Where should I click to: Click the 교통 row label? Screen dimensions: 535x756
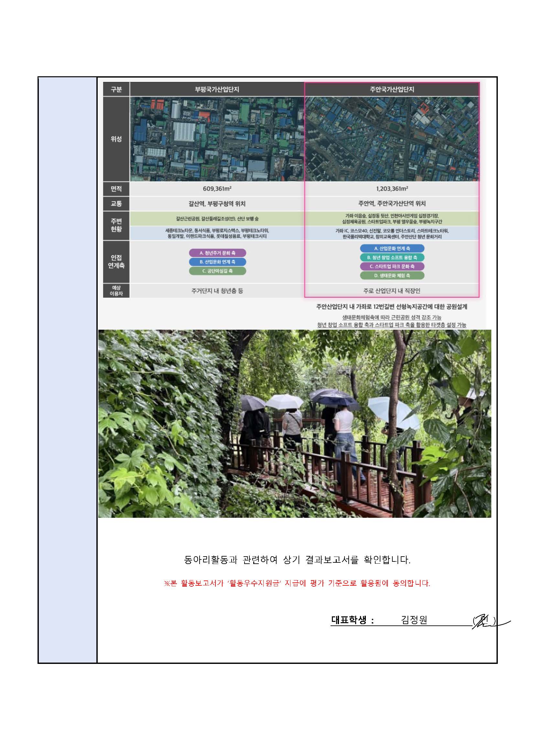(116, 204)
